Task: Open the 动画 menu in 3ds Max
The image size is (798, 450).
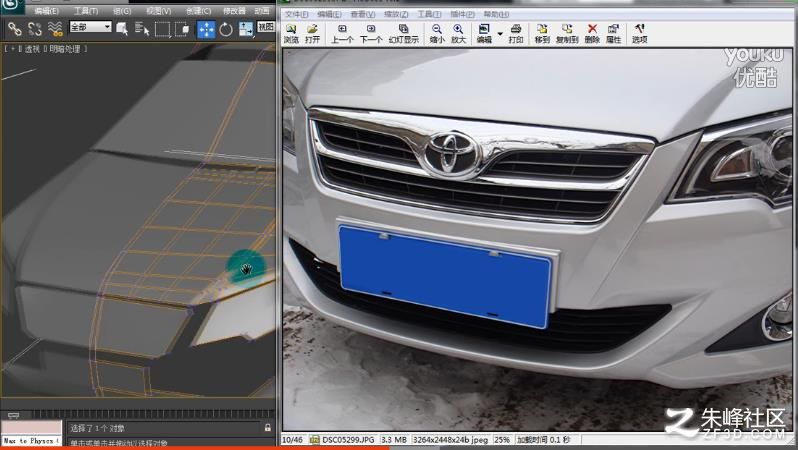Action: click(x=262, y=11)
